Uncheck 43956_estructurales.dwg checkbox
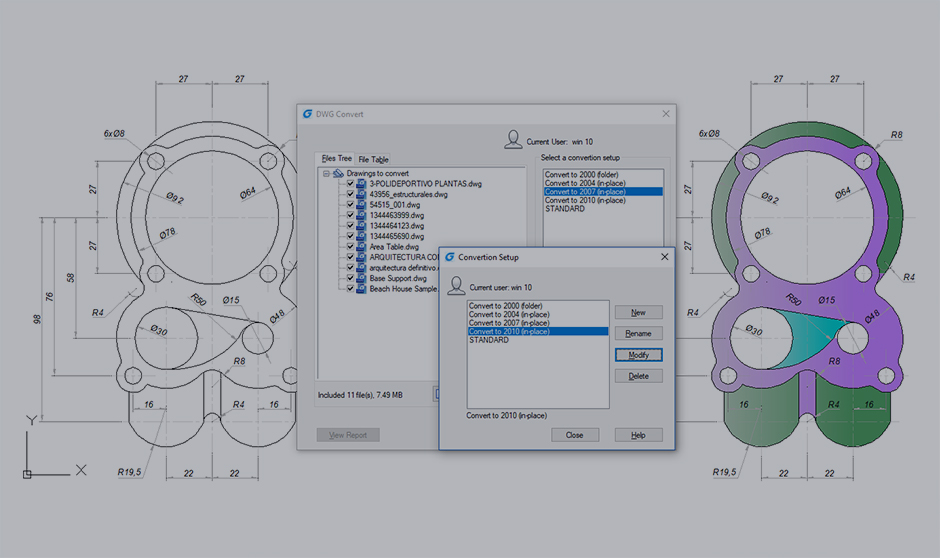The height and width of the screenshot is (558, 940). coord(350,194)
